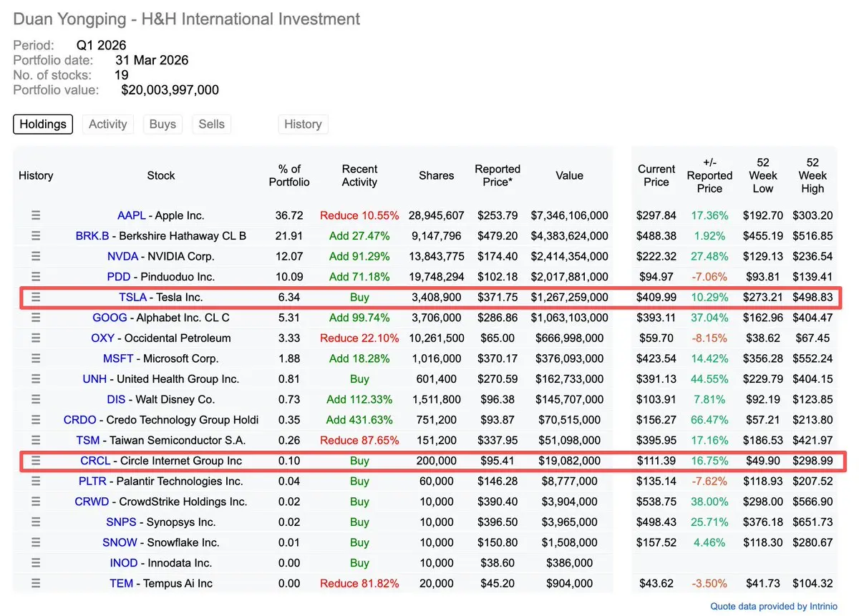Open history icon in the OXY row

click(x=36, y=338)
